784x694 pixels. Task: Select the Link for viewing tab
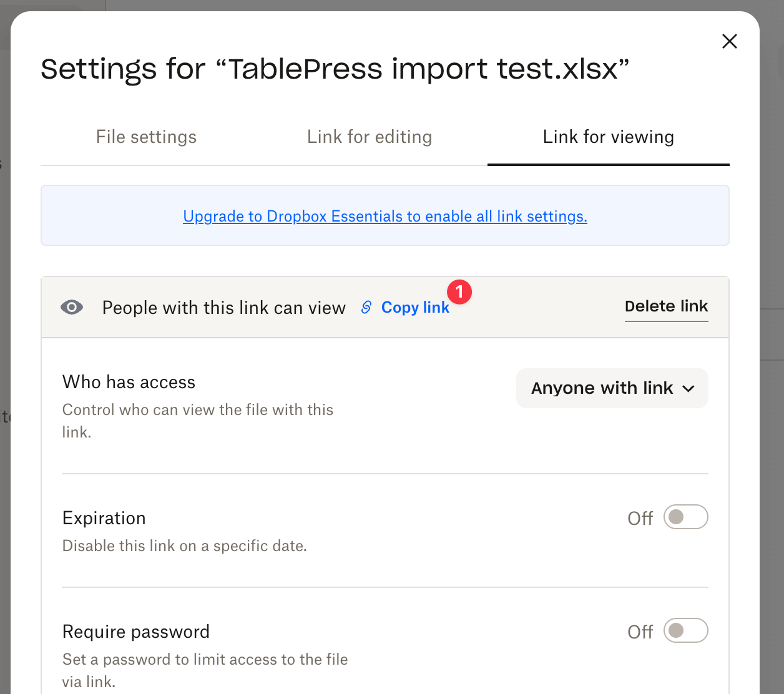pos(609,137)
